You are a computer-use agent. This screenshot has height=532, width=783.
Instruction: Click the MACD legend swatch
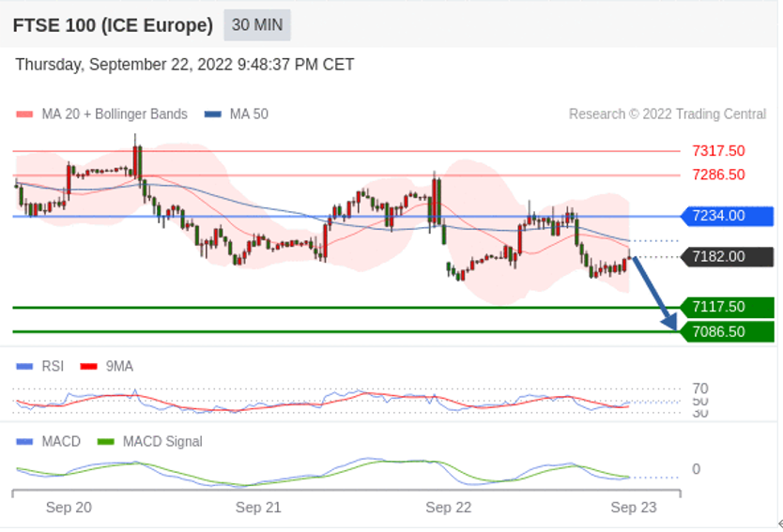(x=24, y=442)
